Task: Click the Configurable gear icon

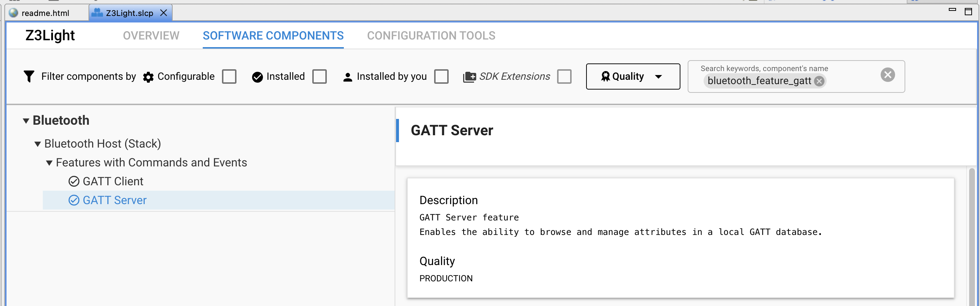Action: 148,77
